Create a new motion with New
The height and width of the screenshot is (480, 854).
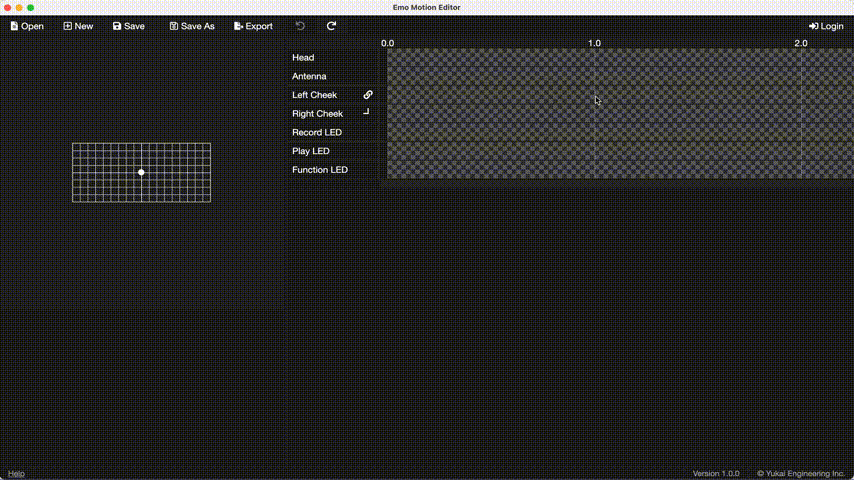coord(78,26)
